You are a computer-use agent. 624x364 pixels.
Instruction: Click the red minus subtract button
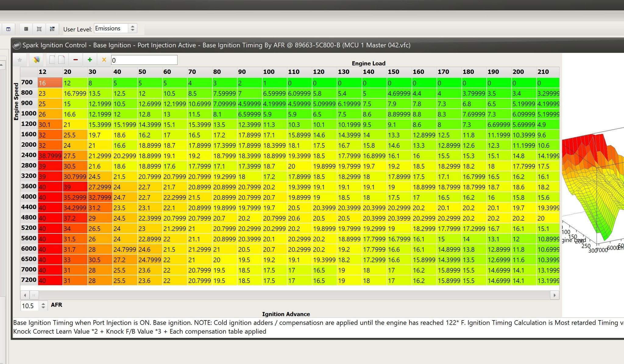pyautogui.click(x=76, y=60)
